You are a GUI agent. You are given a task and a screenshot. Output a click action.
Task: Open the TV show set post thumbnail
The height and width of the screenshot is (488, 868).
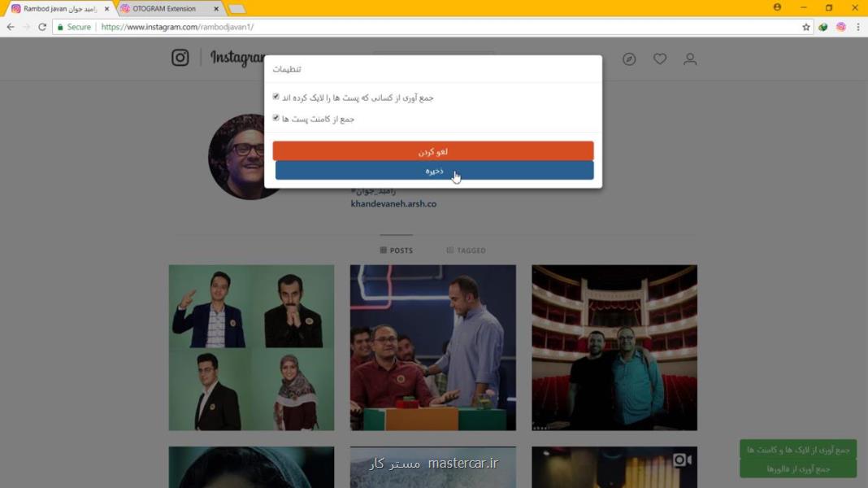[x=433, y=347]
